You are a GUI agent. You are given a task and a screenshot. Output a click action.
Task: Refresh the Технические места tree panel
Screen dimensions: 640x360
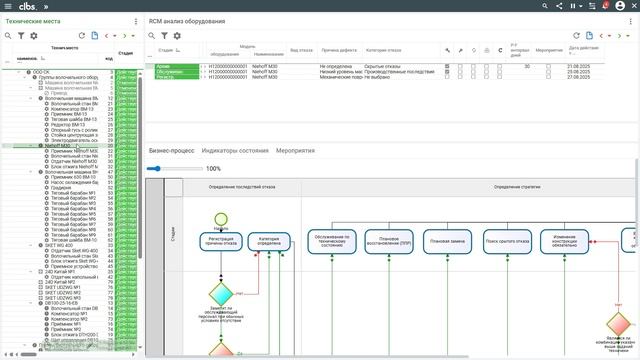click(82, 36)
